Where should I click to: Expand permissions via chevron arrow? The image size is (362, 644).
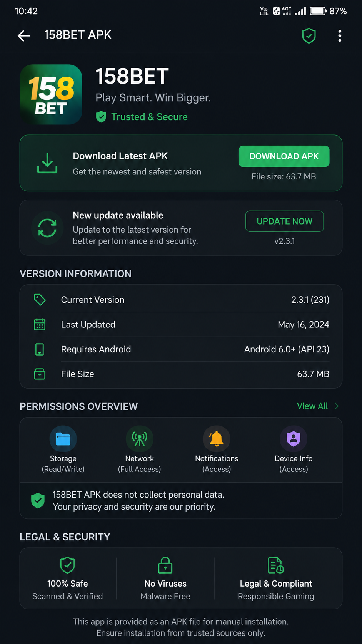[x=337, y=406]
